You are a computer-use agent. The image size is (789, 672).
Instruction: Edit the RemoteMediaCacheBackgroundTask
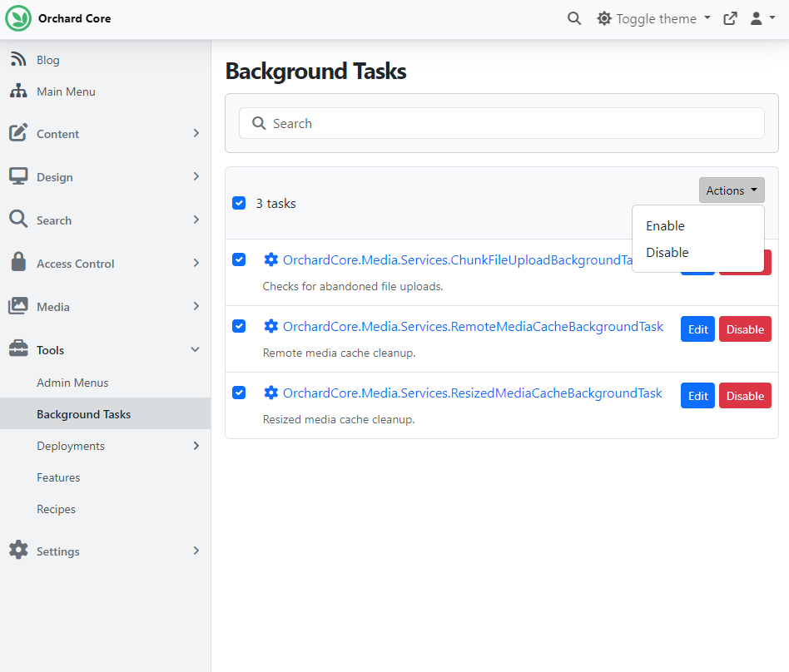[697, 329]
